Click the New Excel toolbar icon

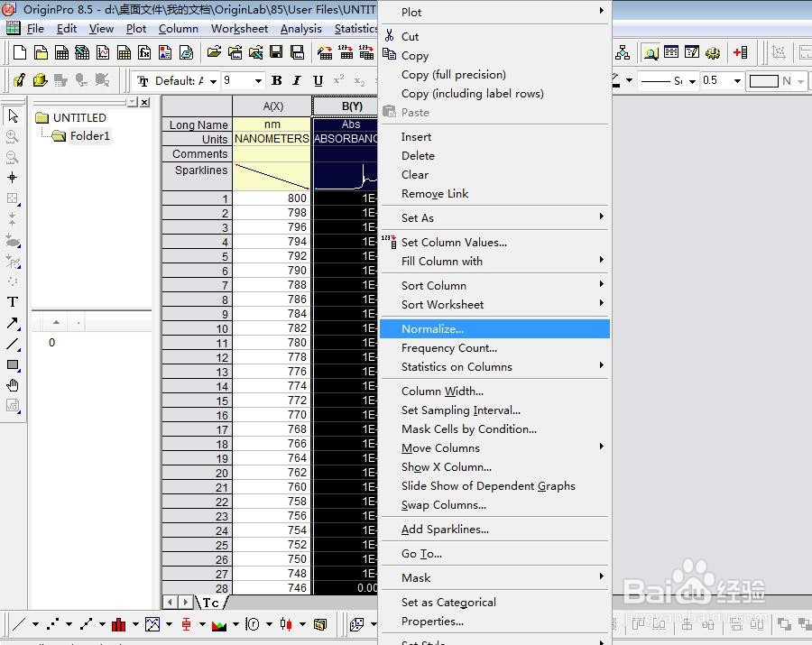82,52
